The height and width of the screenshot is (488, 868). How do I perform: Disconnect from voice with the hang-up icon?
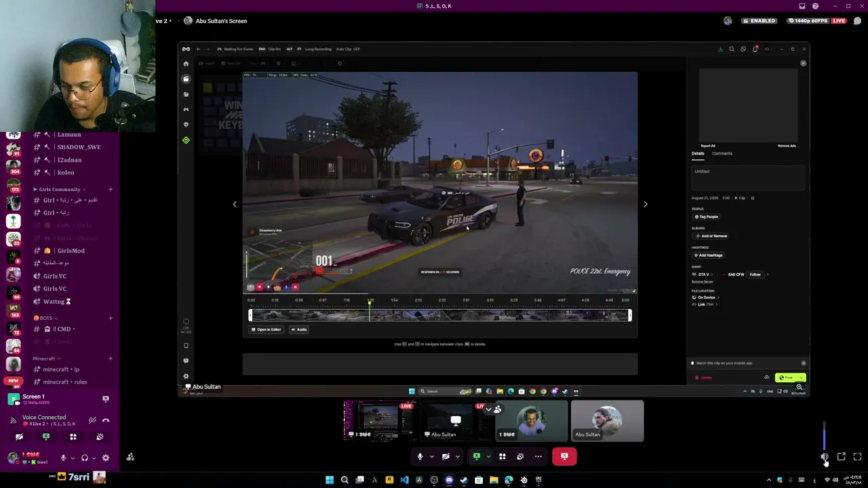coord(106,420)
